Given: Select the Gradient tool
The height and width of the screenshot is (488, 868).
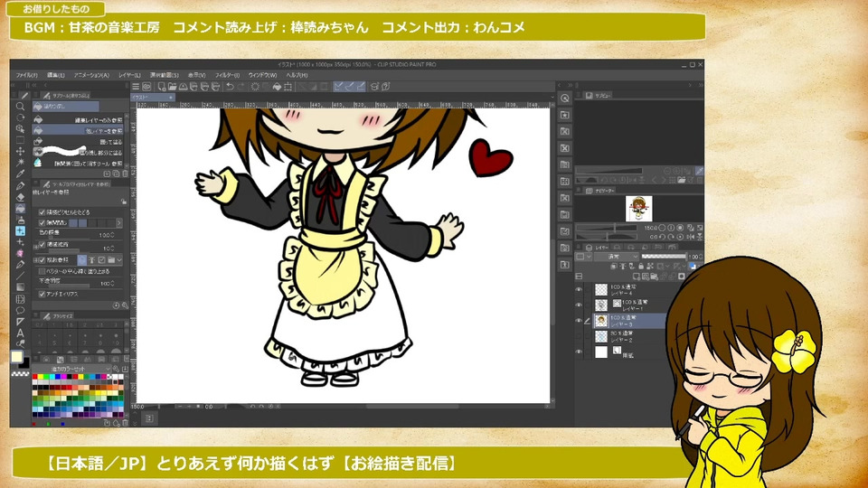Looking at the screenshot, I should [21, 287].
